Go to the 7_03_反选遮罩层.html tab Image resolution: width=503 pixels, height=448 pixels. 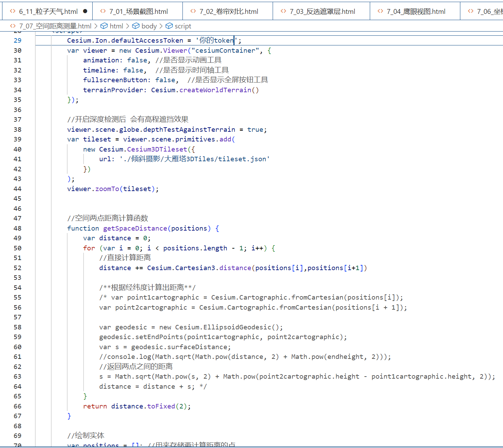pyautogui.click(x=322, y=11)
